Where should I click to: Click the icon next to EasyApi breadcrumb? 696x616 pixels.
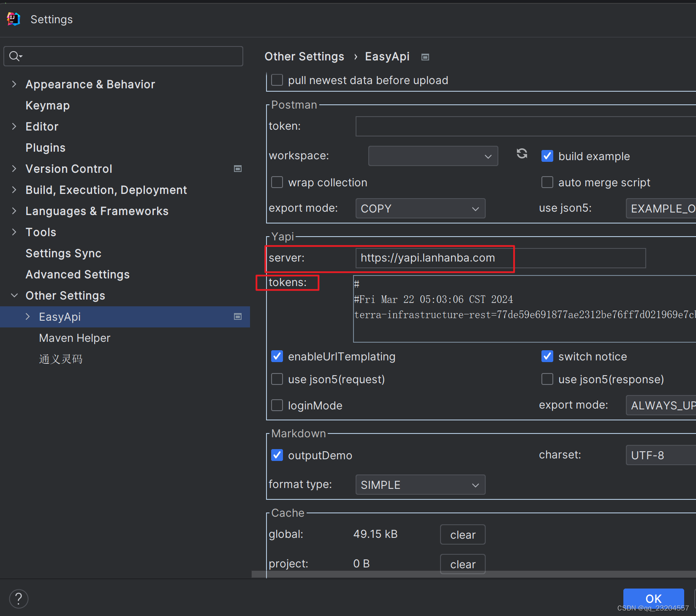click(425, 57)
